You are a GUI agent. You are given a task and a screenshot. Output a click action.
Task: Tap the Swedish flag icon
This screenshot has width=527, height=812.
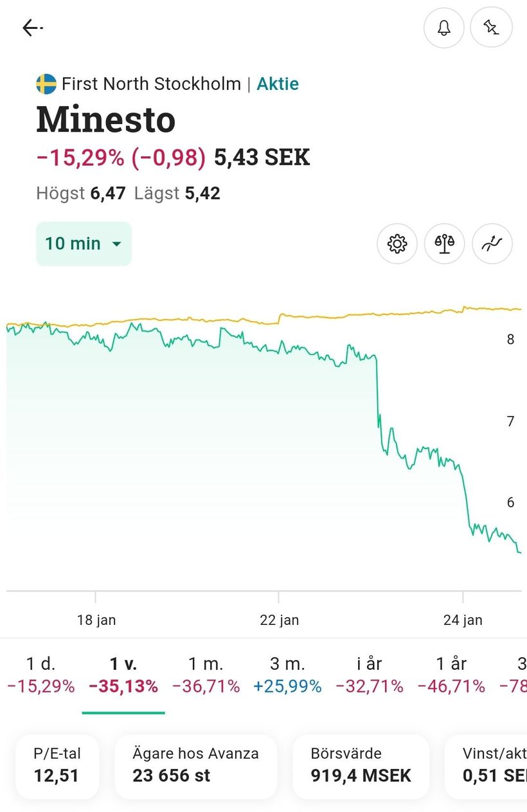[46, 84]
